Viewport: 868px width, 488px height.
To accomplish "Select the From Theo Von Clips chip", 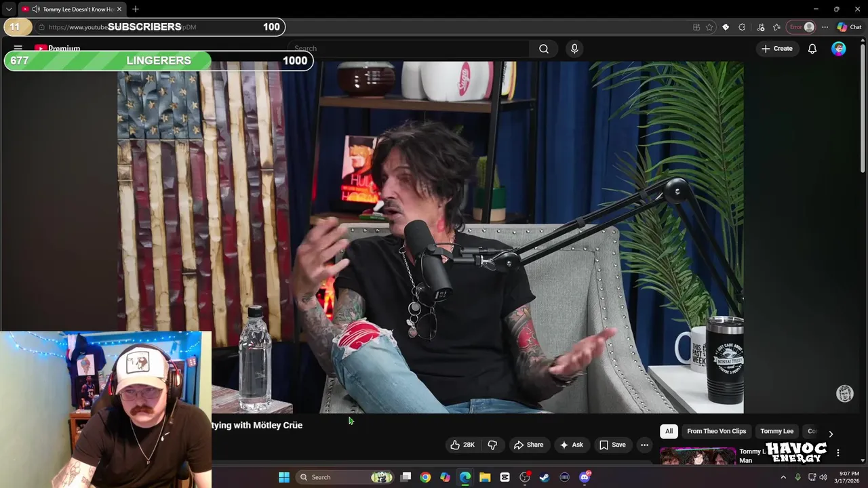I will pos(716,431).
